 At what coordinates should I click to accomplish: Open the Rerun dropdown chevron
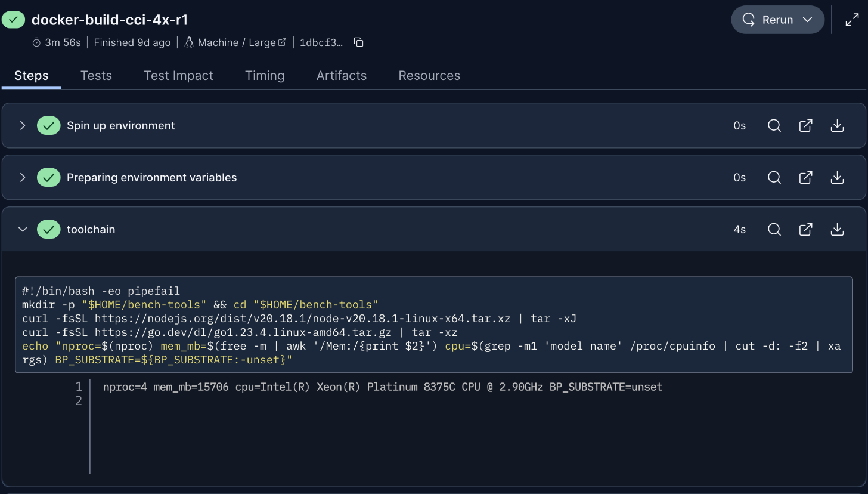(808, 20)
